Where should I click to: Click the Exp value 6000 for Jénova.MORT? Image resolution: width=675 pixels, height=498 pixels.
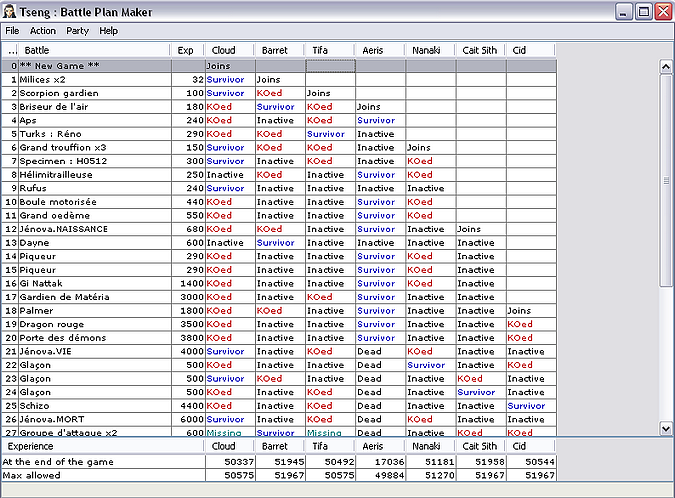[188, 419]
